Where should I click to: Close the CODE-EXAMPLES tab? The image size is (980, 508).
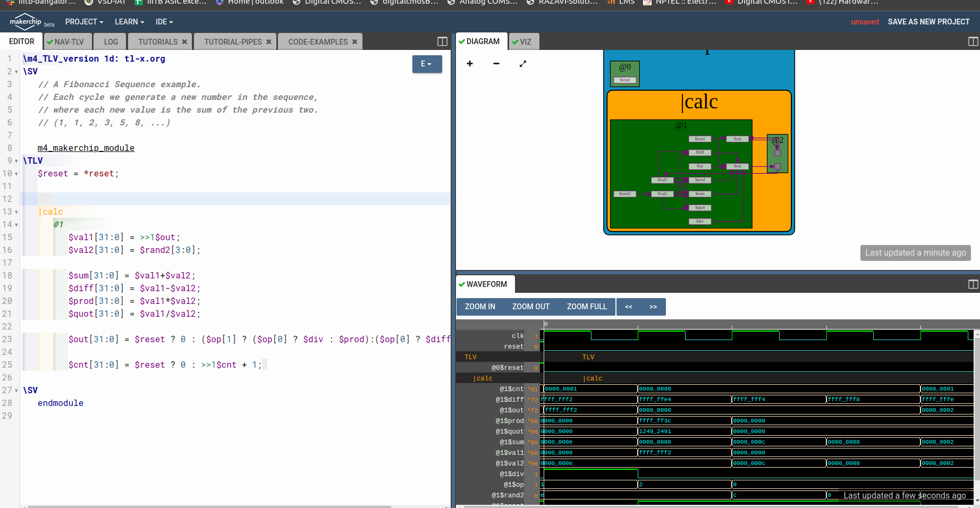click(355, 41)
